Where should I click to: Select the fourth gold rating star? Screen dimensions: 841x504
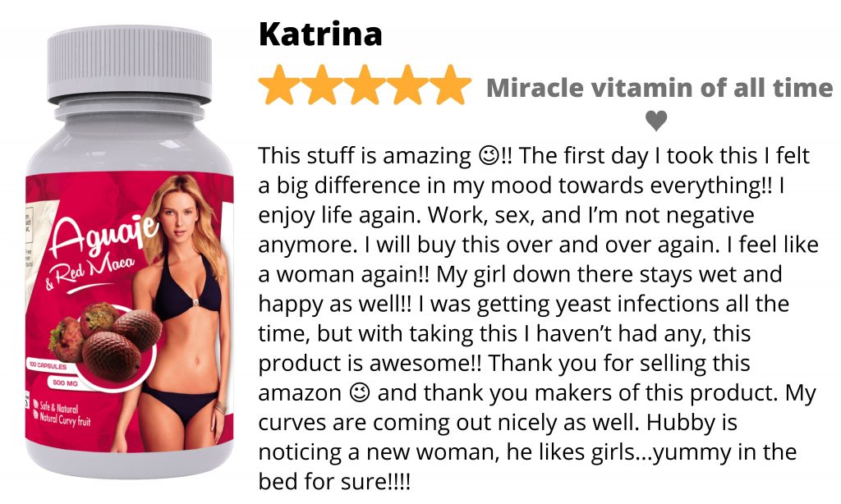coord(407,85)
